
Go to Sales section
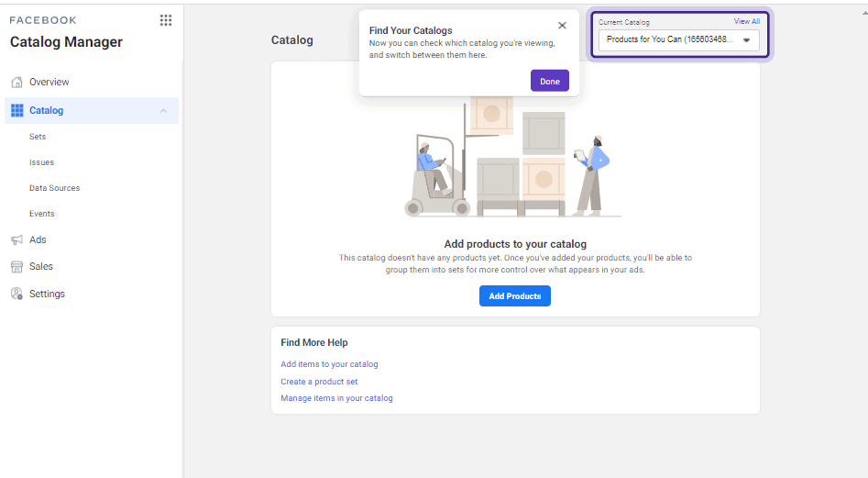(x=41, y=266)
